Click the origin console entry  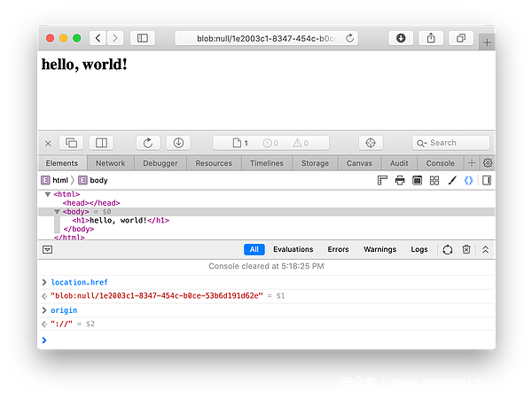click(x=64, y=310)
